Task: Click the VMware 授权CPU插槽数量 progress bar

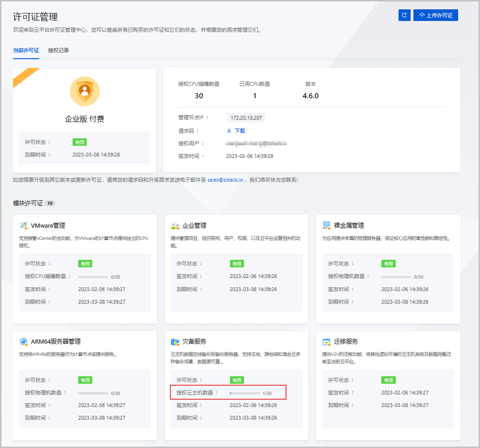Action: pos(93,277)
